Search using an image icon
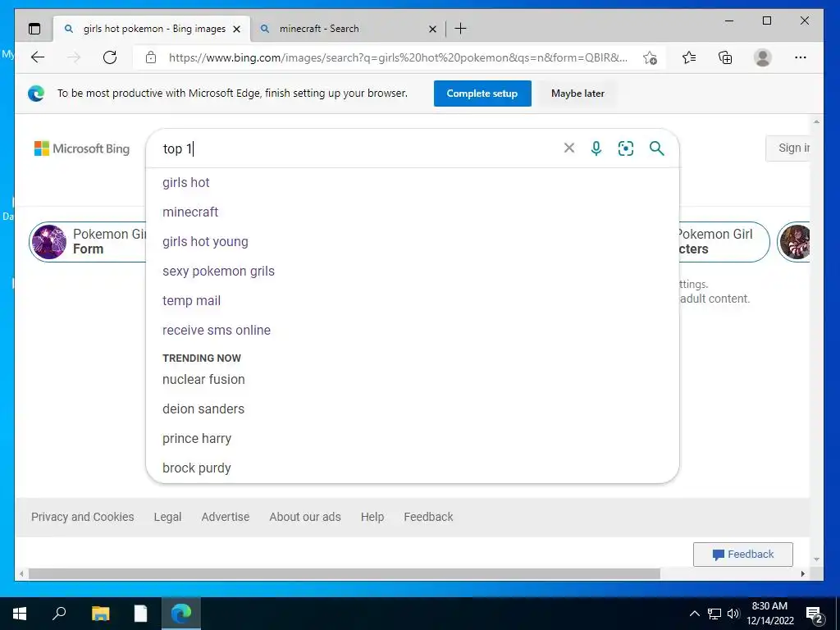This screenshot has width=840, height=630. pyautogui.click(x=626, y=148)
